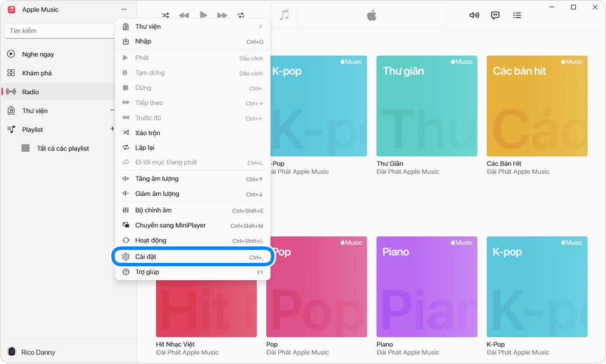
Task: Open the Hit Nhạc Việt station tile
Action: click(x=206, y=309)
